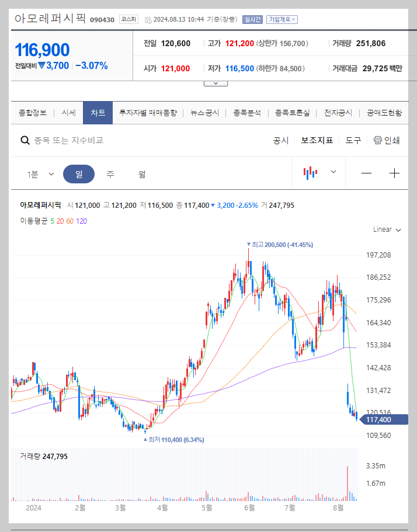417x532 pixels.
Task: Open the 1분 interval dropdown
Action: 39,174
